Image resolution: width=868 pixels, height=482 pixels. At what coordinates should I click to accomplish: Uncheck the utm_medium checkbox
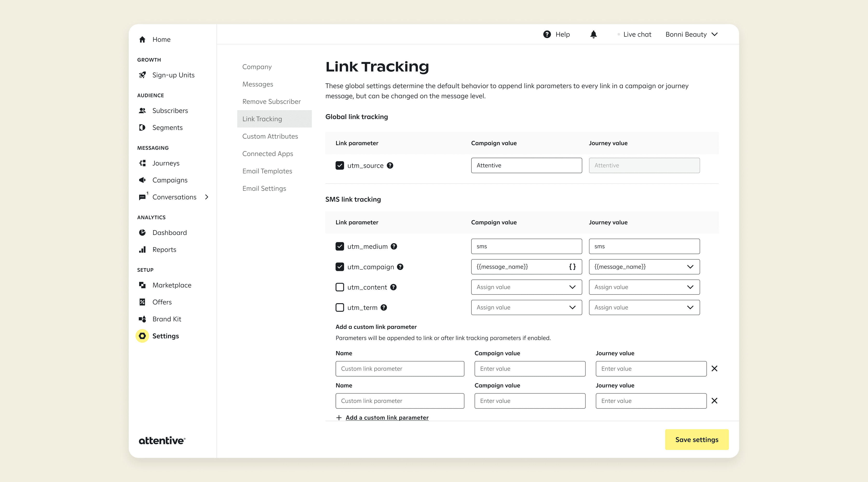coord(340,246)
